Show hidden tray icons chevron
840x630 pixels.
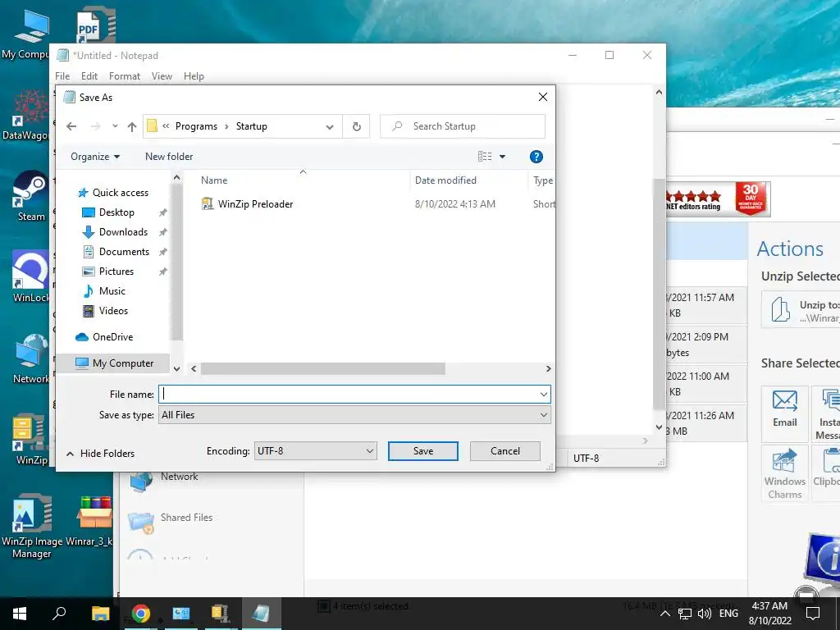pos(664,614)
